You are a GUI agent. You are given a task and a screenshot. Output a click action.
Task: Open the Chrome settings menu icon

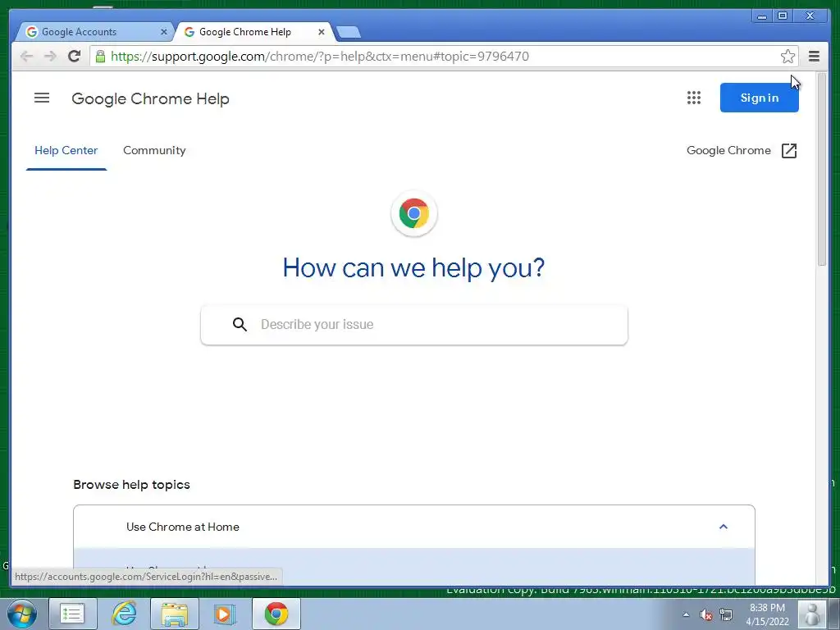(814, 57)
